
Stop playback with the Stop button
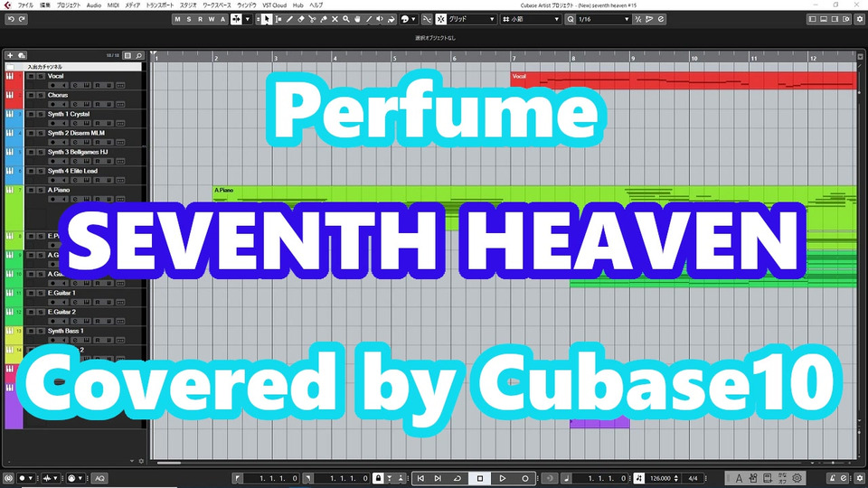[480, 478]
